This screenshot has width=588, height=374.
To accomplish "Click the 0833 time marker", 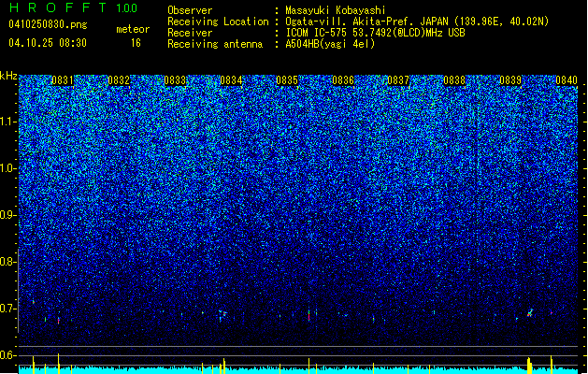I will (x=175, y=80).
